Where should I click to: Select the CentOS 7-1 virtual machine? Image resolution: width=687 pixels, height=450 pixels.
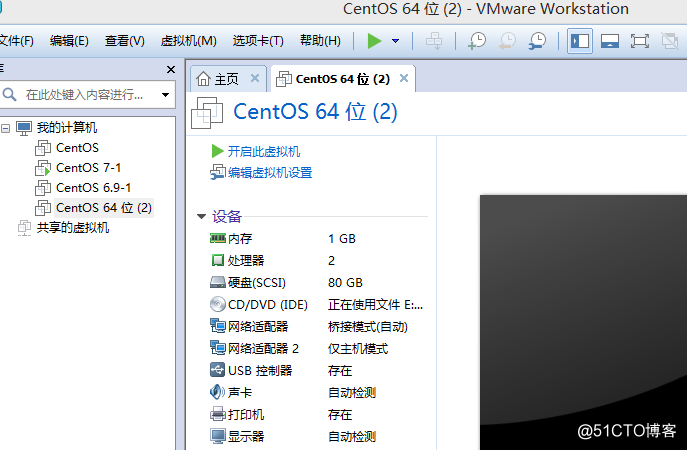[x=88, y=168]
